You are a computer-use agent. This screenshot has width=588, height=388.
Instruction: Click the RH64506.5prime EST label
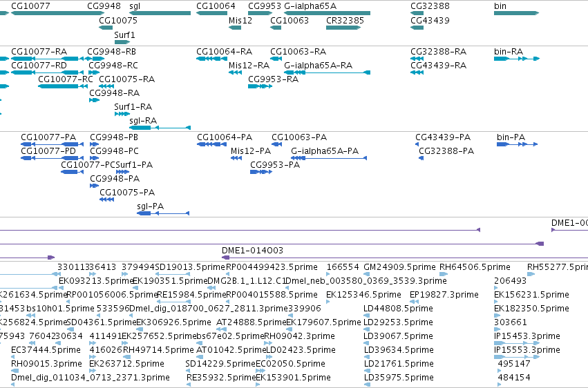[x=475, y=267]
